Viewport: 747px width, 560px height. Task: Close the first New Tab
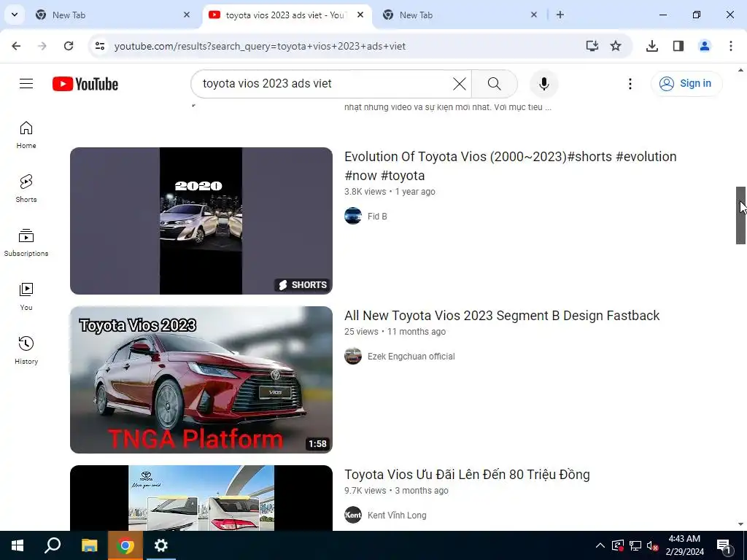click(187, 15)
